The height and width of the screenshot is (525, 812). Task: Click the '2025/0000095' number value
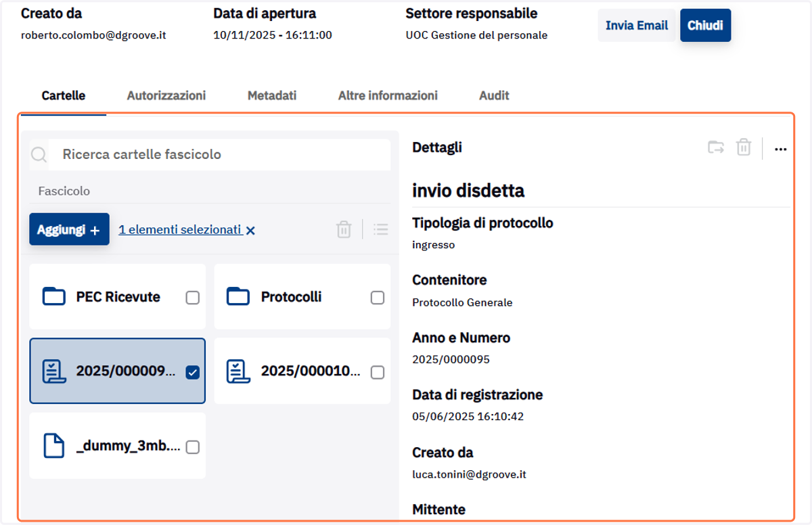click(451, 359)
